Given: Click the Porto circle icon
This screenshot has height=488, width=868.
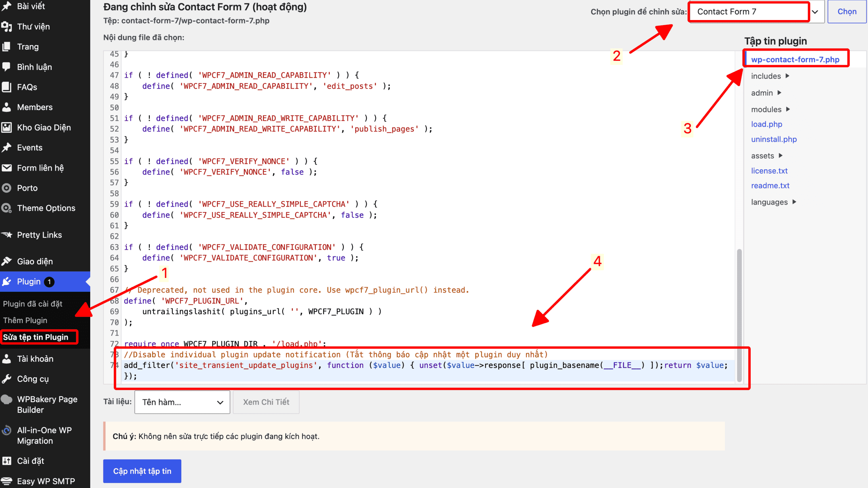Looking at the screenshot, I should tap(7, 188).
